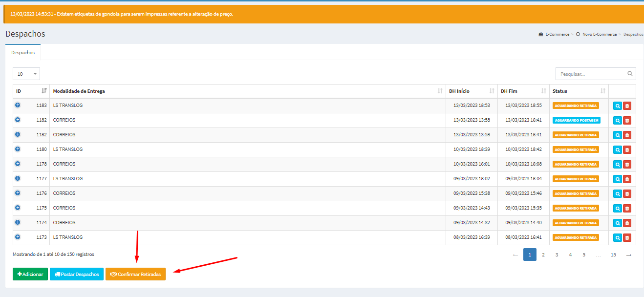Click 'Mostrando de 1 até 10' records text
644x297 pixels.
pyautogui.click(x=53, y=255)
